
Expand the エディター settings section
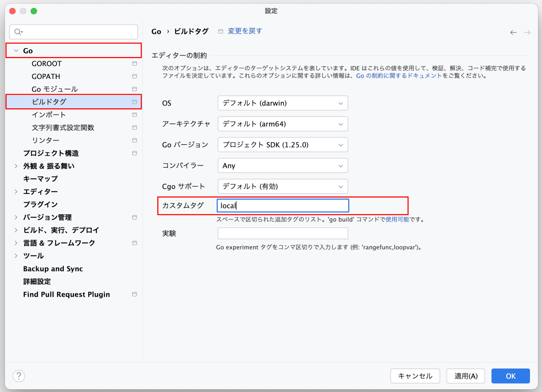pyautogui.click(x=16, y=192)
